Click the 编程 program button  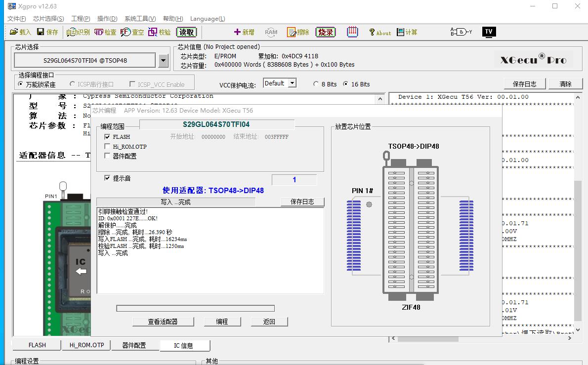(x=222, y=322)
